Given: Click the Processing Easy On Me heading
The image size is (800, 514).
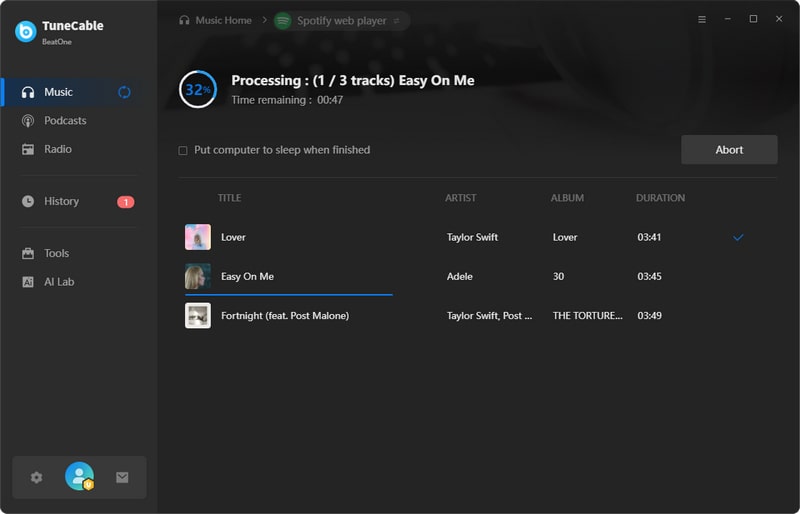Looking at the screenshot, I should tap(353, 81).
